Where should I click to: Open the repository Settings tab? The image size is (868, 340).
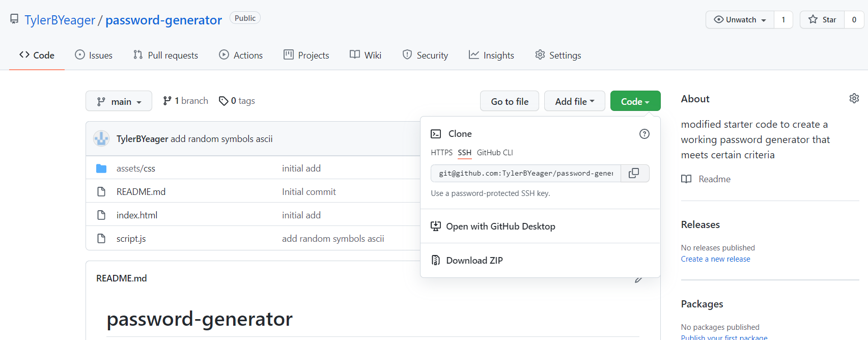(x=558, y=55)
